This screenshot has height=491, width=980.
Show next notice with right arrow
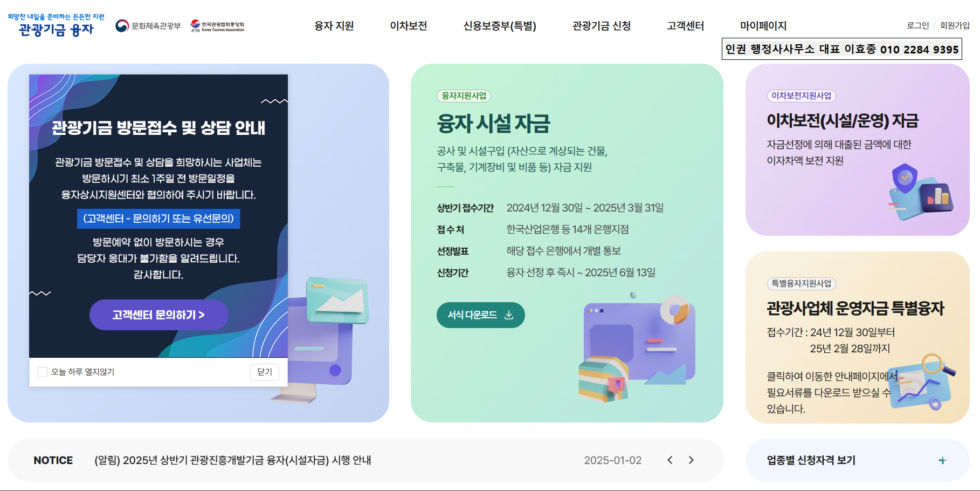coord(691,460)
